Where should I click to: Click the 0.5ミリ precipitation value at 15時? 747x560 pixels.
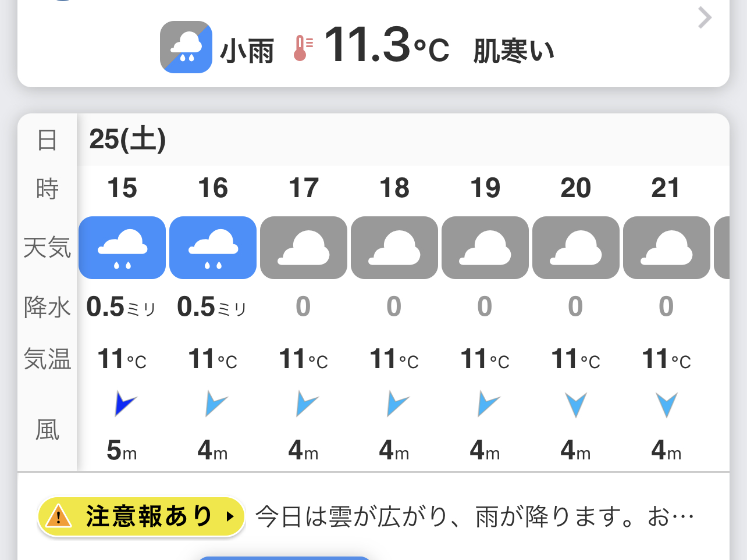pos(122,307)
